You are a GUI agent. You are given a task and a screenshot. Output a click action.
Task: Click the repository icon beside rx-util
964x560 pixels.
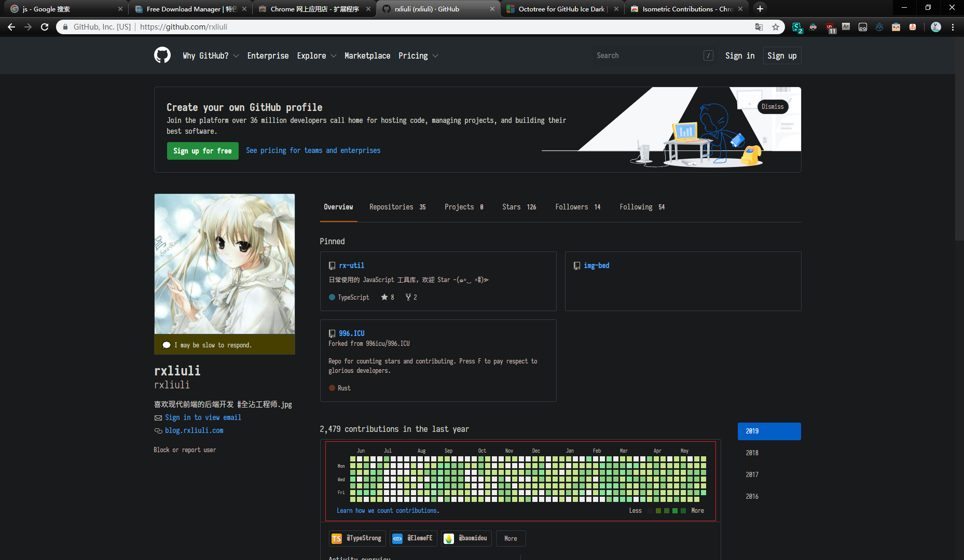pos(332,265)
